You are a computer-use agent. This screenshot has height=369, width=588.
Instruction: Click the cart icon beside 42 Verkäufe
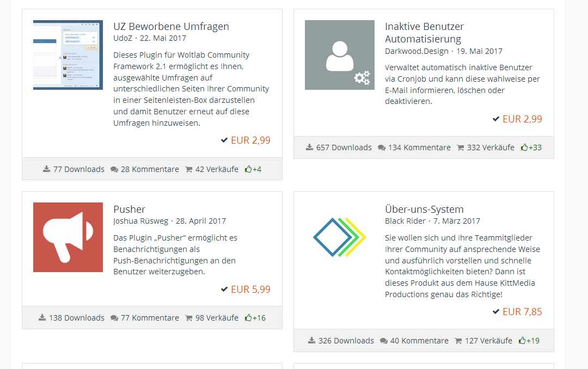tap(188, 169)
